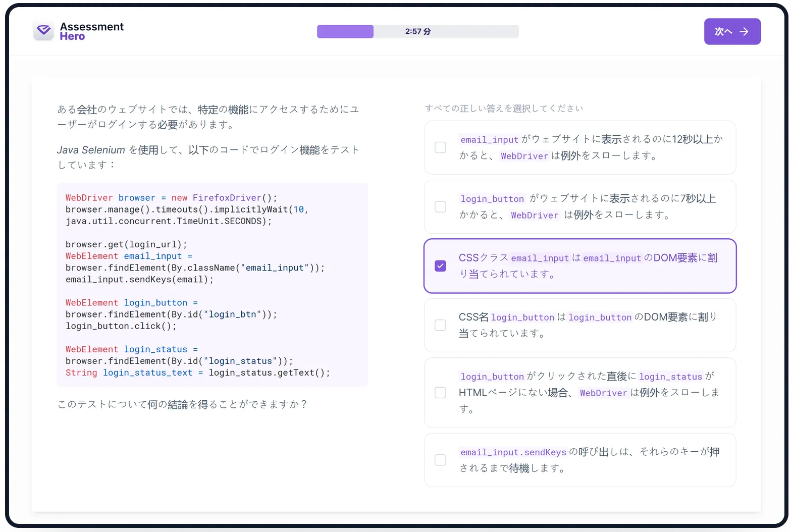Check the email_input 12秒以上 answer checkbox
Screen dimensions: 792x532
(440, 147)
